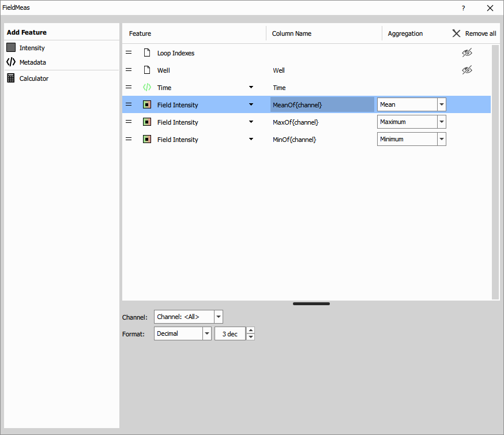Open the Format dropdown showing Decimal
The image size is (504, 435).
(206, 333)
